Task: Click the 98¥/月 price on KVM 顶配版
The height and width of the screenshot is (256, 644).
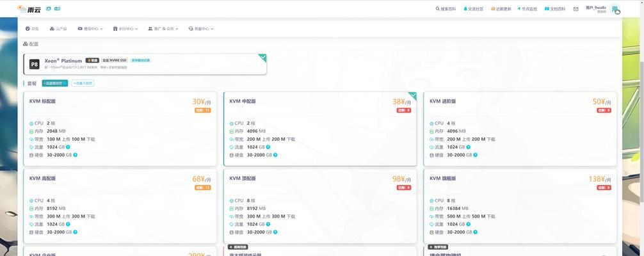Action: (401, 179)
